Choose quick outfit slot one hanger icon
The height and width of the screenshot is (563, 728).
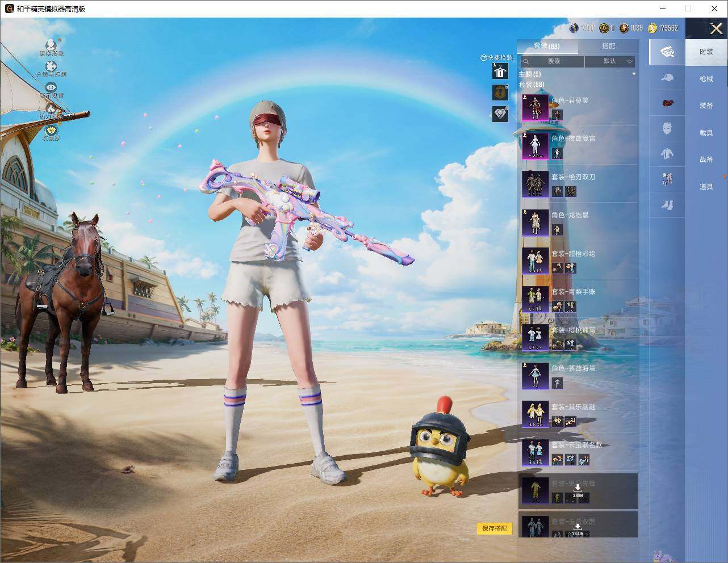tap(500, 71)
